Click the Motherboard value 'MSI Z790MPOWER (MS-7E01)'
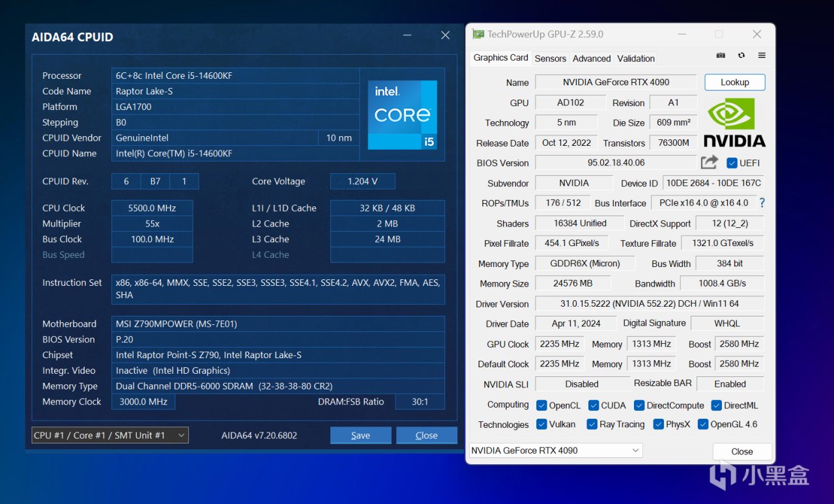This screenshot has width=834, height=504. tap(278, 324)
